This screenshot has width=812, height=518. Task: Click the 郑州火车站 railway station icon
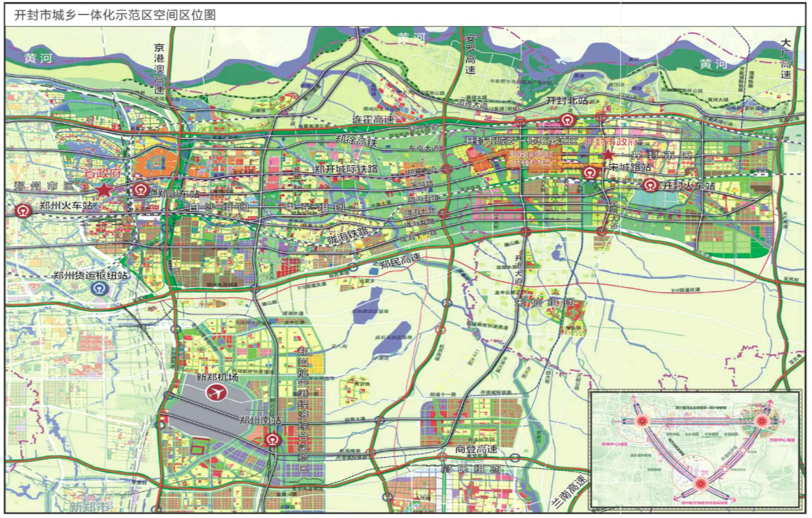(23, 210)
